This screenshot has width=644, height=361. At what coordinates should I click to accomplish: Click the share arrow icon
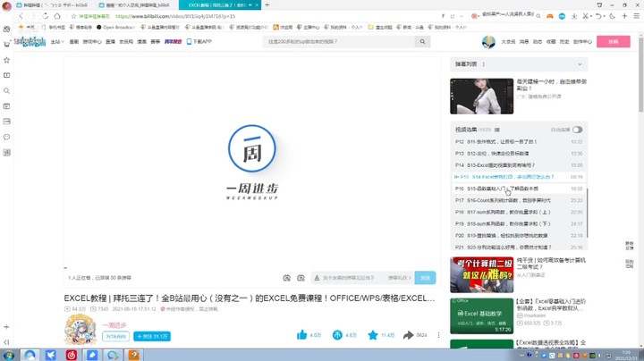pyautogui.click(x=408, y=335)
